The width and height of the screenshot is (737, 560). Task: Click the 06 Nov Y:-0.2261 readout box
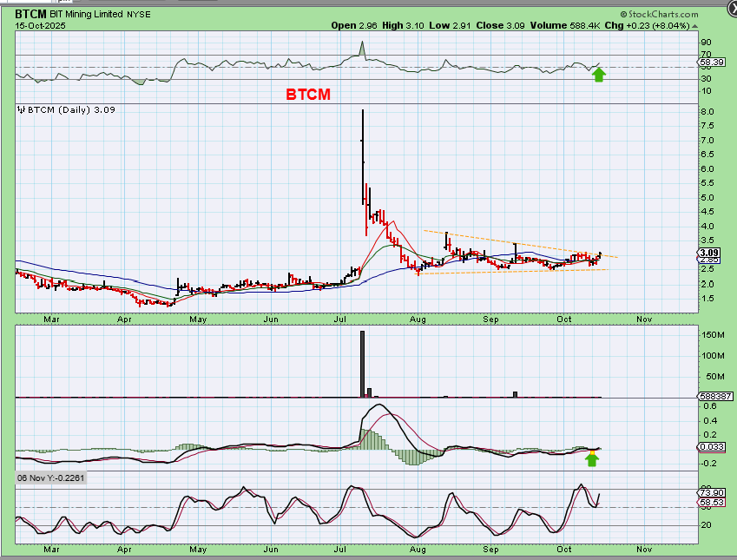(x=50, y=478)
